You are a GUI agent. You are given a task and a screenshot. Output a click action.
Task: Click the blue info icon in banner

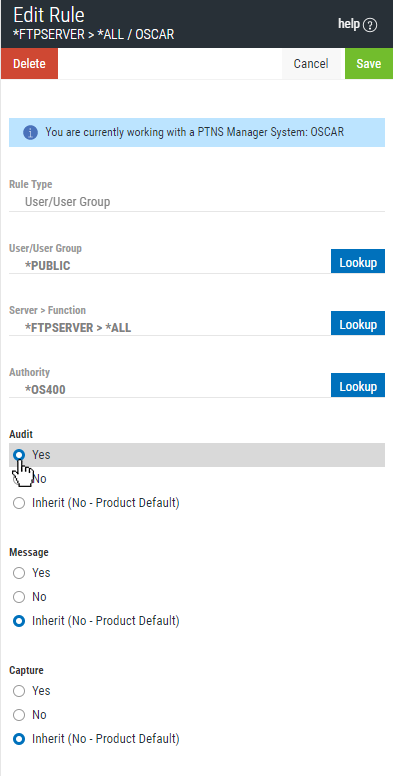click(30, 133)
